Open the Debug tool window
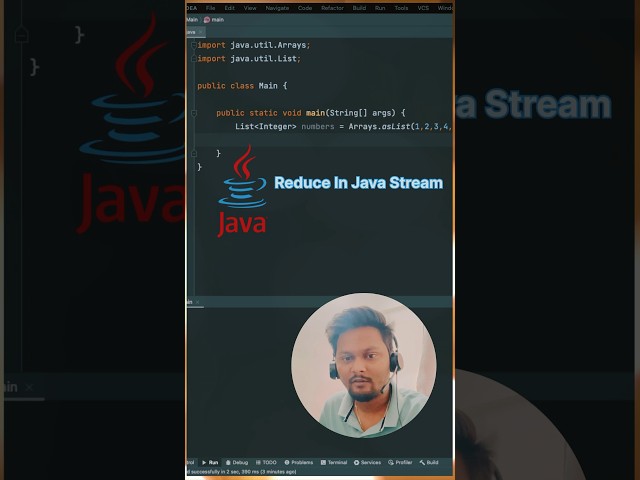This screenshot has height=480, width=640. [x=237, y=462]
